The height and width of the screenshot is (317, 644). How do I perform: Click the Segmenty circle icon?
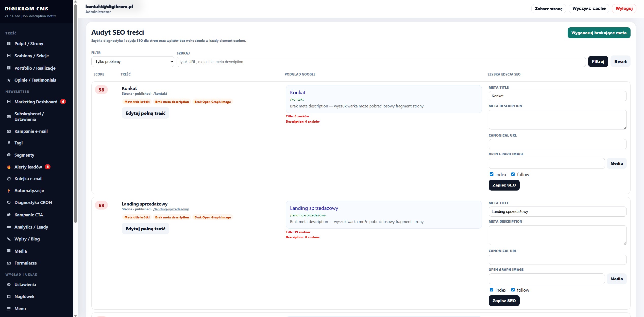pyautogui.click(x=9, y=155)
